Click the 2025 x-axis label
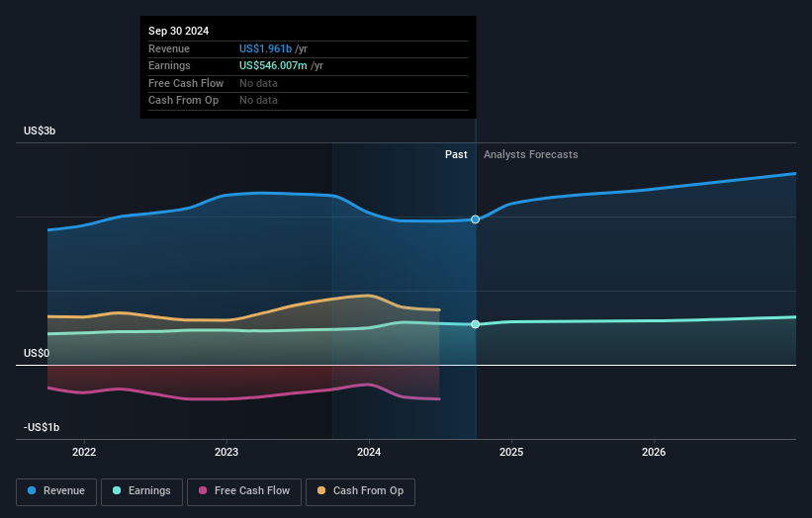The image size is (812, 518). point(511,453)
